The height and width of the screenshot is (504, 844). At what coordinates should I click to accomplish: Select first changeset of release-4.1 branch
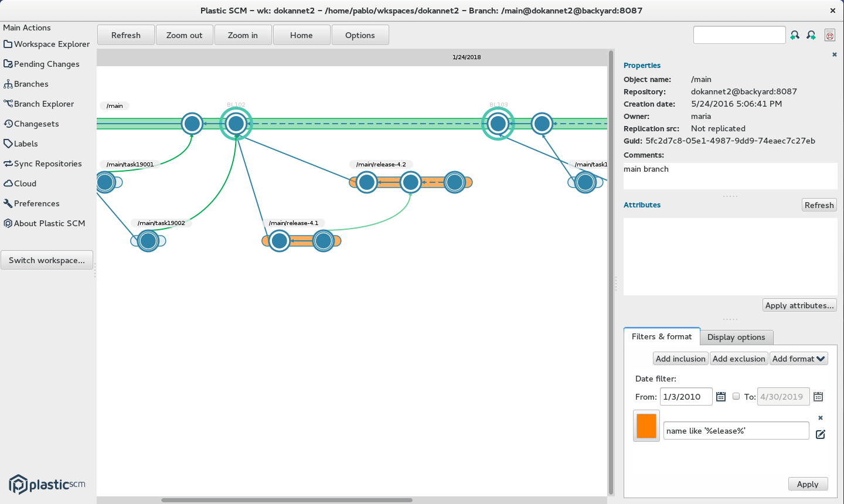[280, 241]
